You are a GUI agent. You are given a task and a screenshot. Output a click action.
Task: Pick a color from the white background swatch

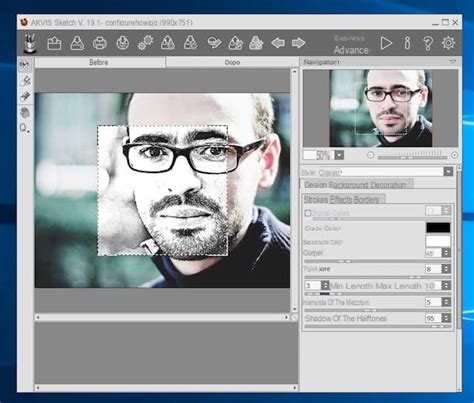(x=438, y=241)
